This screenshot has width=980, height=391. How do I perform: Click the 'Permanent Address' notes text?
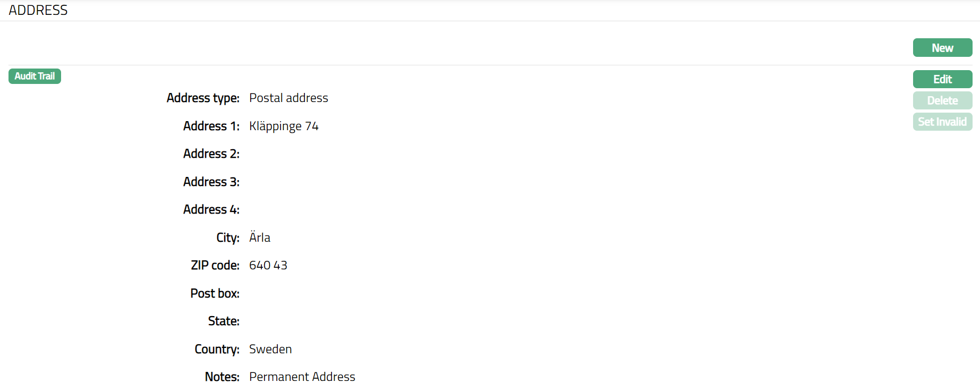(302, 377)
